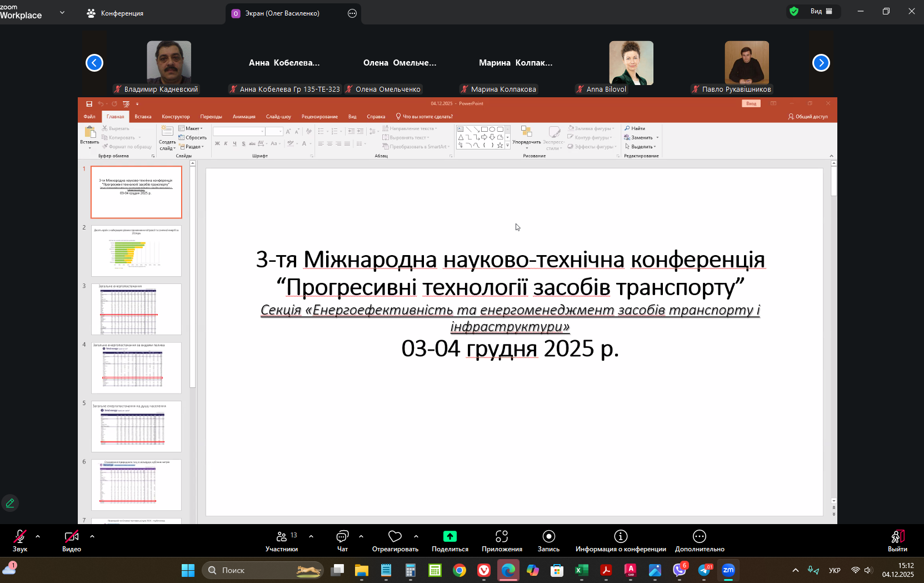Start recording with the Record button
924x583 pixels.
click(548, 536)
